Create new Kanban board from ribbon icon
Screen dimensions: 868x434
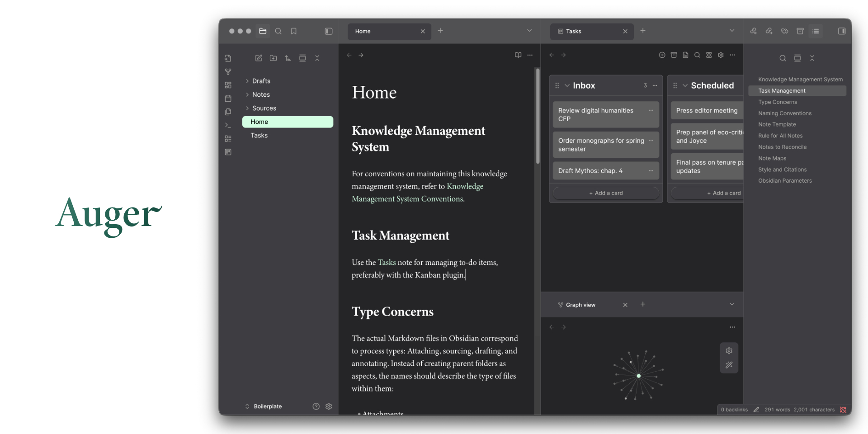(228, 152)
